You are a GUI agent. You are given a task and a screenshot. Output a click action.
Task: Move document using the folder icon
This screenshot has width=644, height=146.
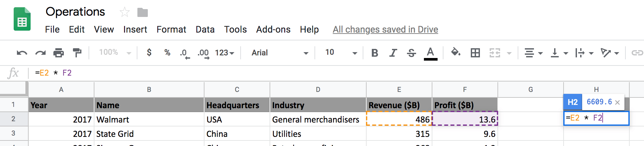point(143,13)
